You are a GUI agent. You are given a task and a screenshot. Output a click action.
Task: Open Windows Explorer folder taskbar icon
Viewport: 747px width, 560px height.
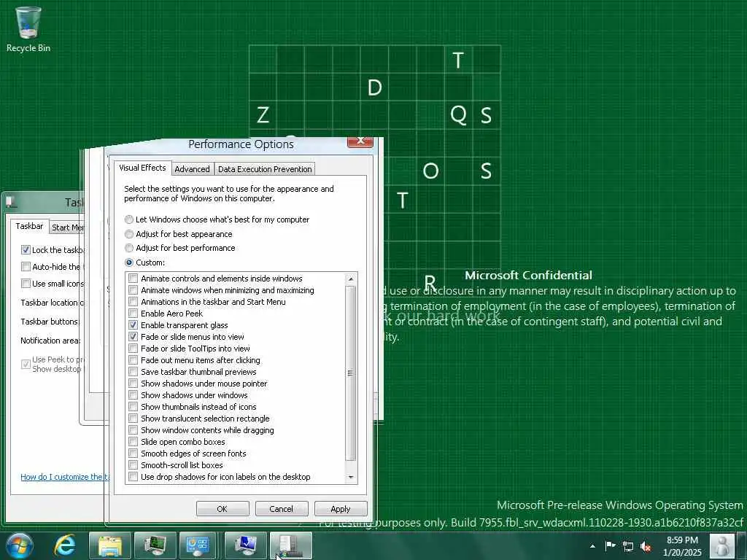[x=110, y=545]
